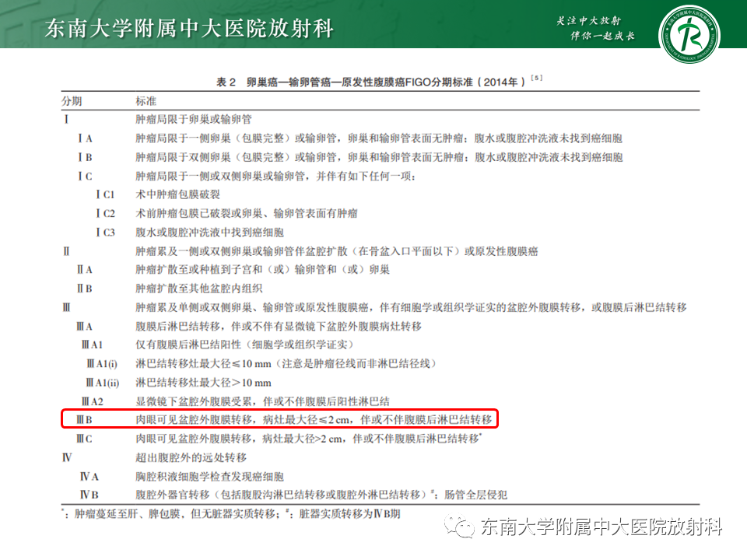The width and height of the screenshot is (747, 560).
Task: Click the text 淋巴结转移灶最大径>10 mm
Action: [x=203, y=383]
